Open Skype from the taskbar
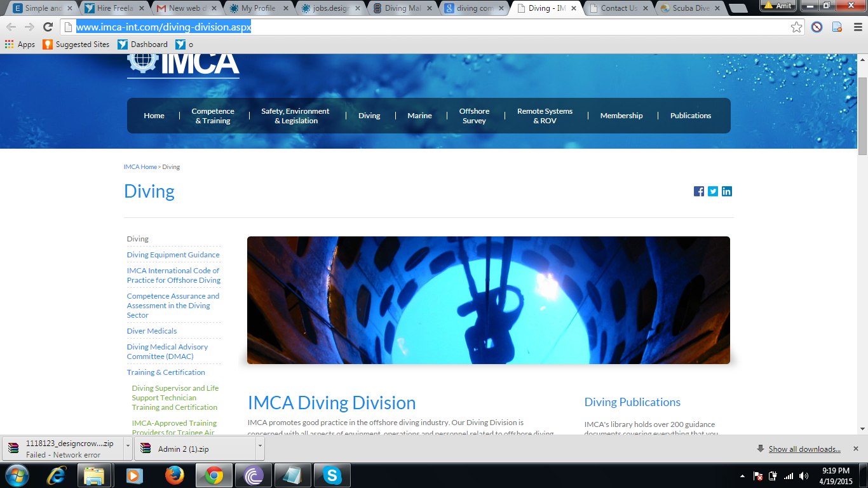The width and height of the screenshot is (868, 488). pyautogui.click(x=332, y=475)
